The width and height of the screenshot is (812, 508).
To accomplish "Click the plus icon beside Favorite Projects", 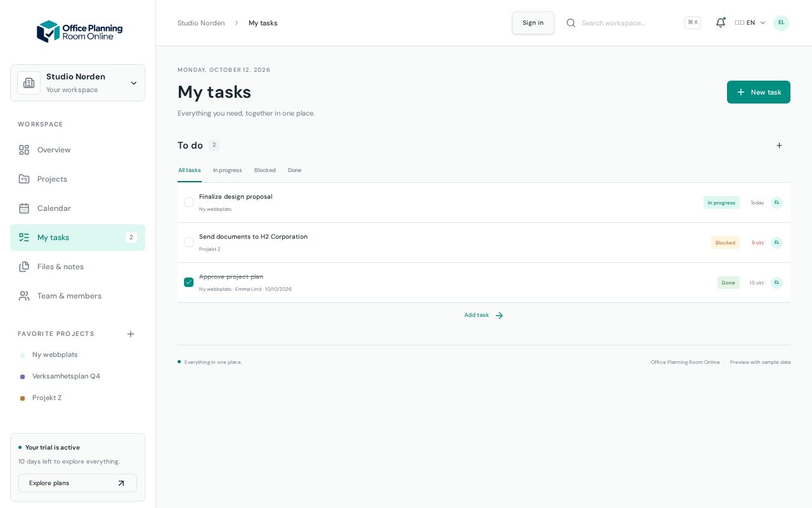I will click(131, 334).
